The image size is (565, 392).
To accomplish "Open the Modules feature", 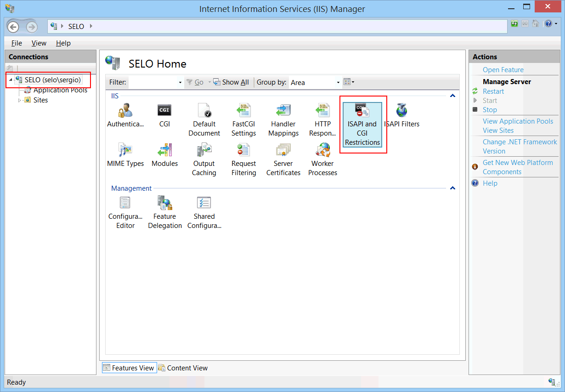I will click(164, 155).
